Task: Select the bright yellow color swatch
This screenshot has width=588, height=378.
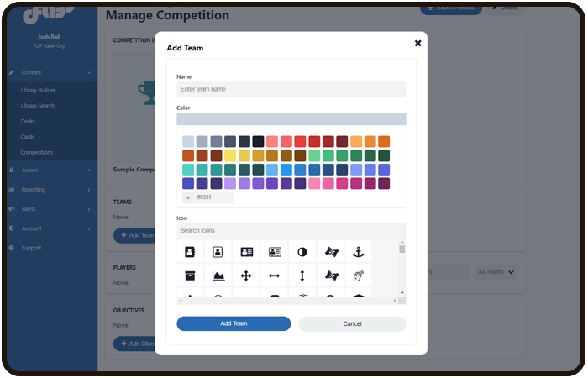Action: click(230, 155)
